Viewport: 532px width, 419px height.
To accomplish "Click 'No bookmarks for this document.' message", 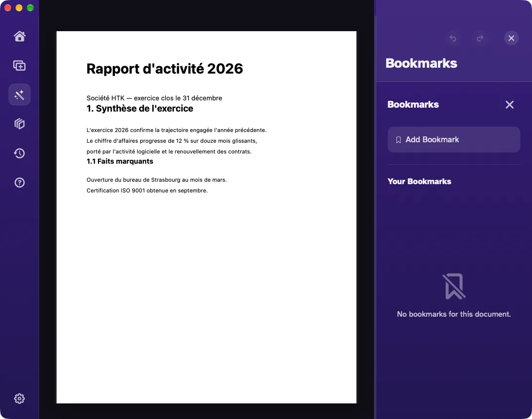I will tap(453, 314).
